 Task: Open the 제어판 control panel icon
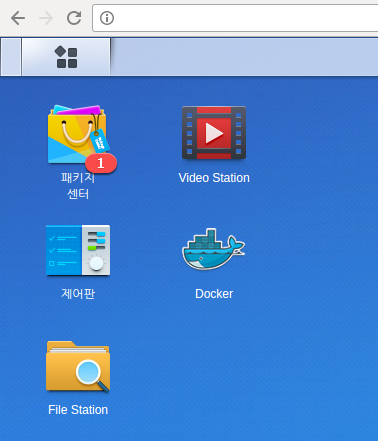(x=78, y=250)
